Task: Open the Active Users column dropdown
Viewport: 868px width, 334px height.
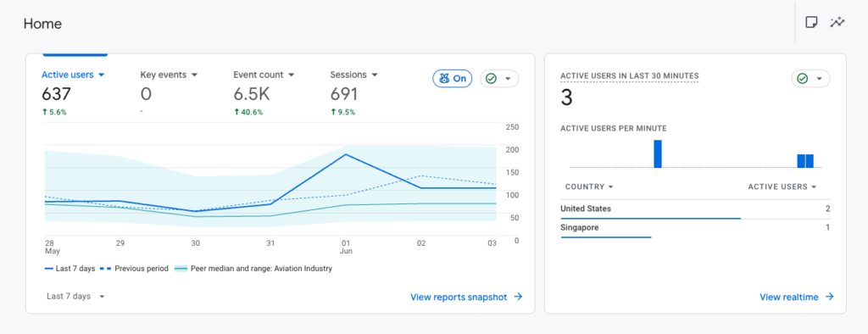Action: pyautogui.click(x=782, y=187)
